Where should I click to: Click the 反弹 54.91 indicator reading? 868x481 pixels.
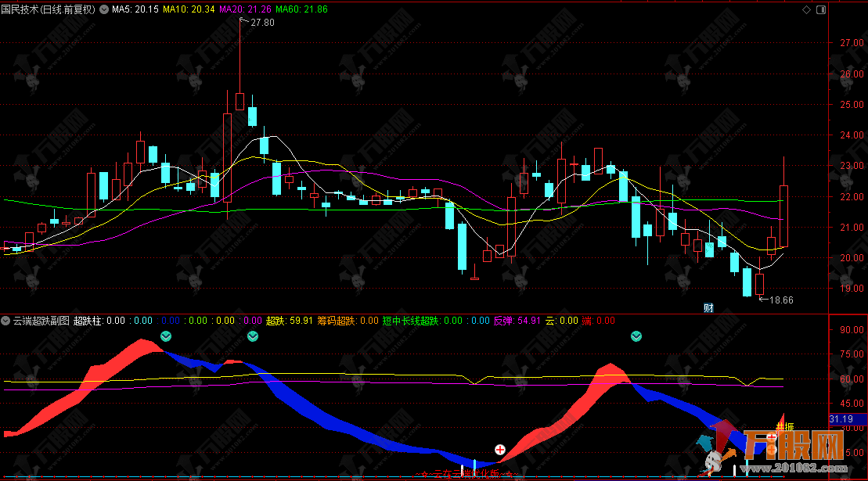(517, 320)
